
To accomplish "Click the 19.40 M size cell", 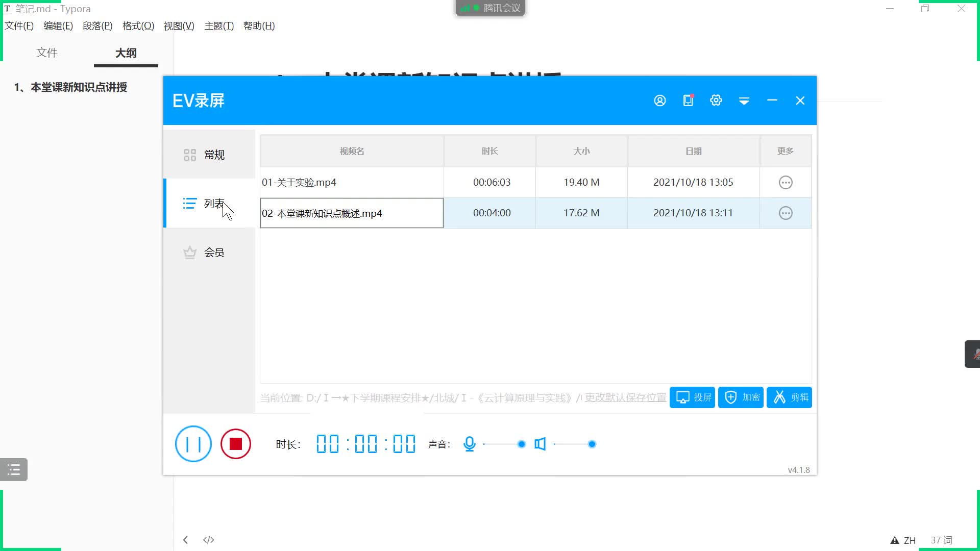I will (582, 182).
